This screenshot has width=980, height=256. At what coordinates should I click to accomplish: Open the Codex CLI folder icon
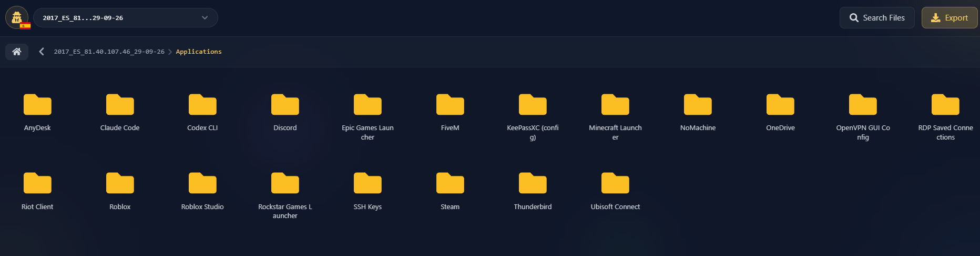[x=202, y=104]
